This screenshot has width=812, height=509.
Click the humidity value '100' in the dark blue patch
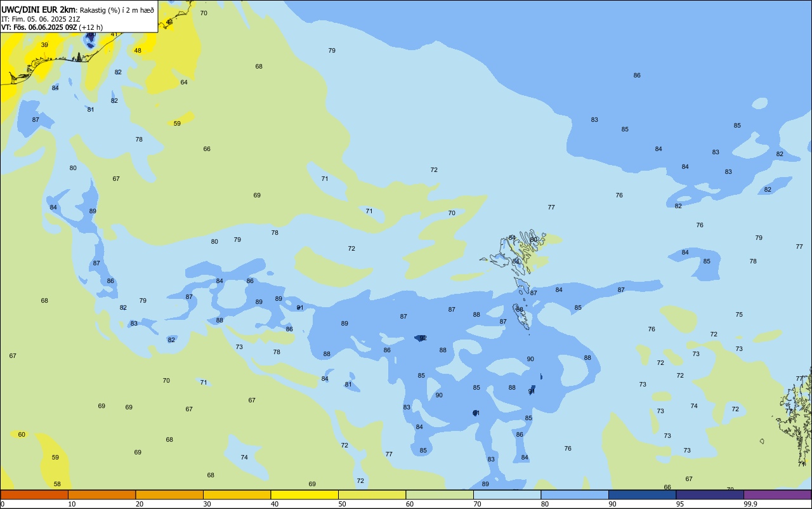[91, 35]
